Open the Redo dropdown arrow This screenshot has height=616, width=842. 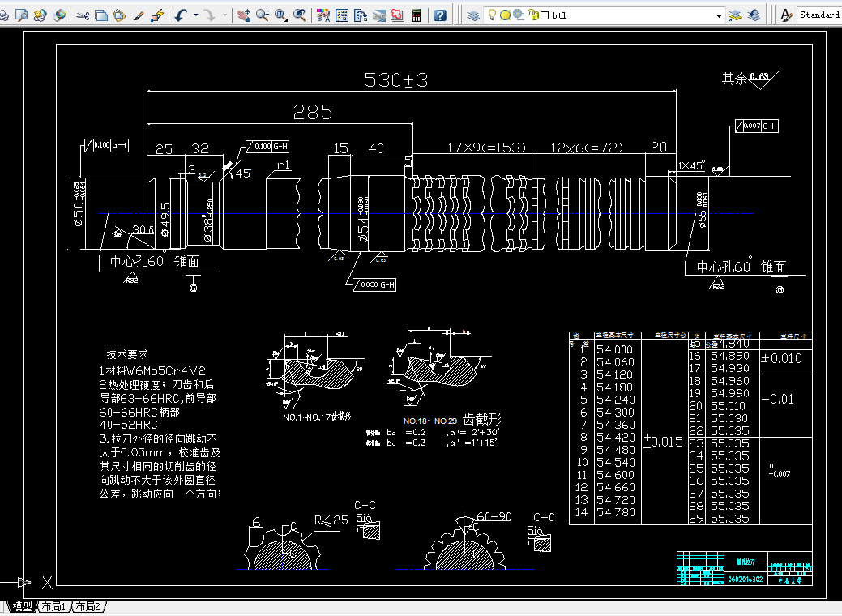(x=224, y=14)
